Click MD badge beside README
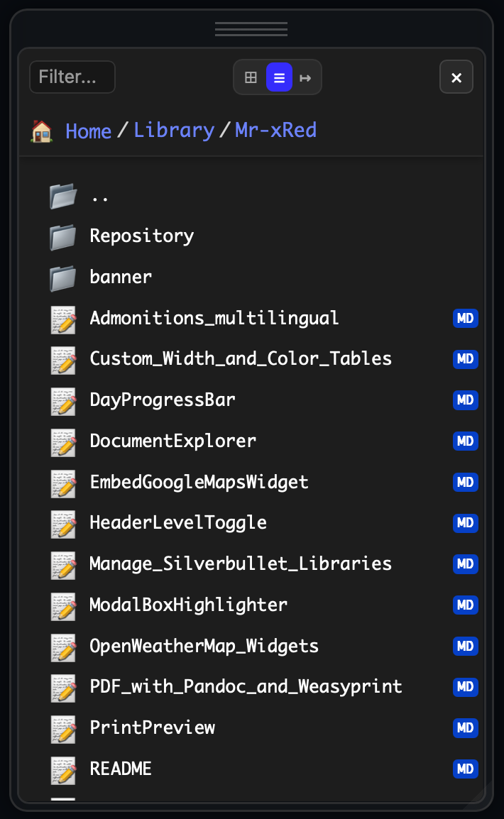Viewport: 504px width, 819px height. coord(465,769)
